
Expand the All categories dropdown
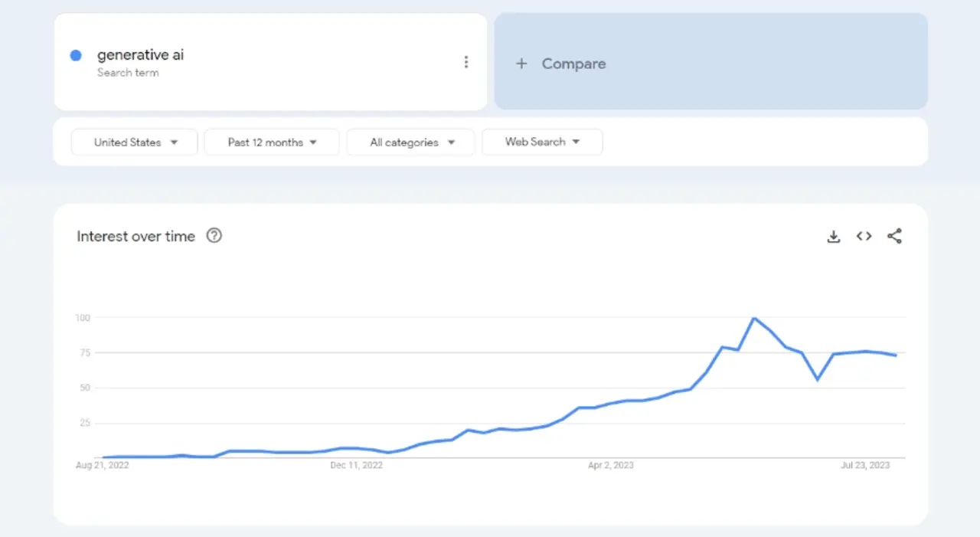pos(411,142)
